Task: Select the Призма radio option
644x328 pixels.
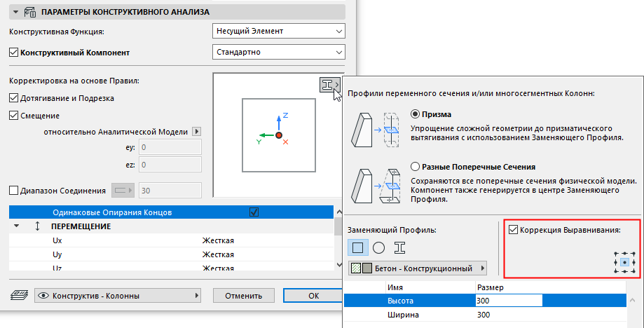Action: 415,114
